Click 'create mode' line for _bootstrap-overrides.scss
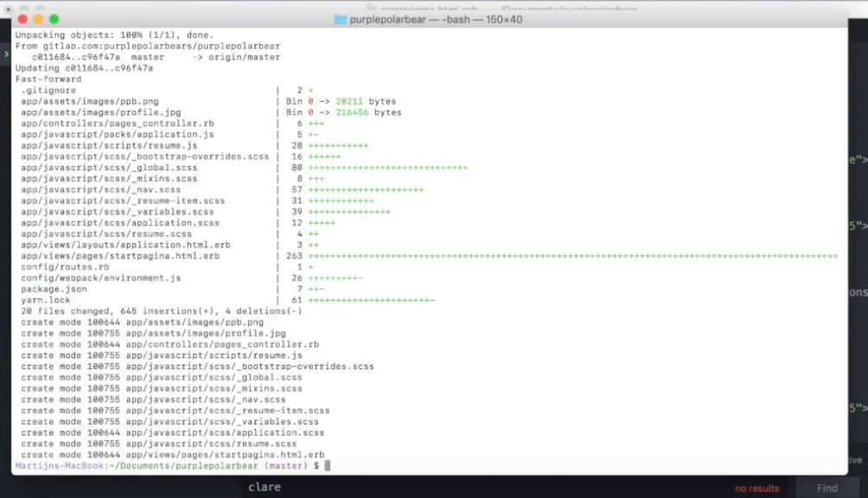 pyautogui.click(x=198, y=367)
